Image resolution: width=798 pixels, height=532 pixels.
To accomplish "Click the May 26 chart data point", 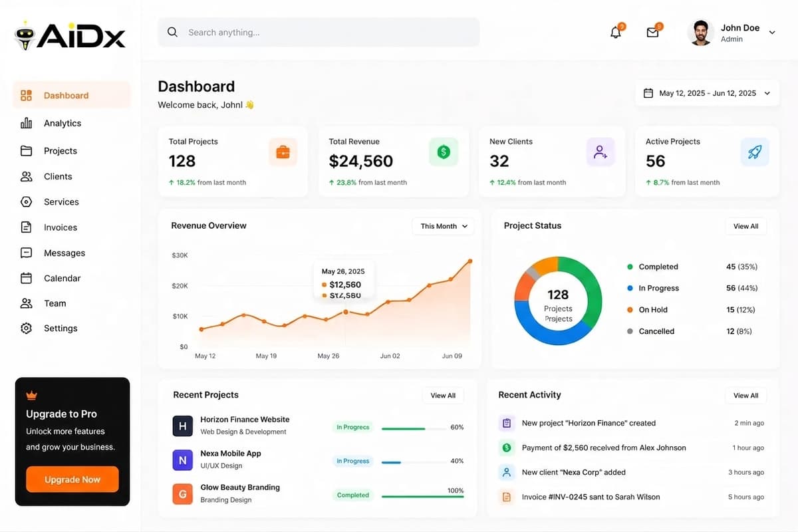I will click(x=346, y=312).
